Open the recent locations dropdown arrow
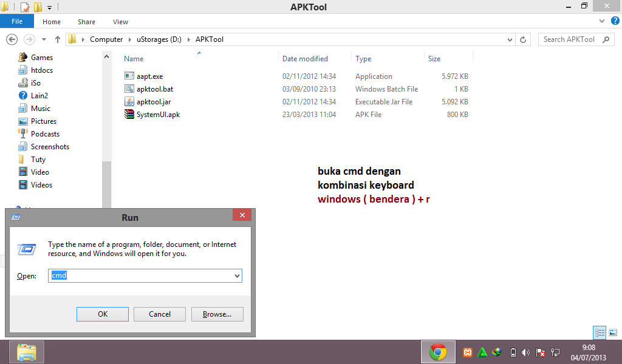622x364 pixels. [44, 39]
